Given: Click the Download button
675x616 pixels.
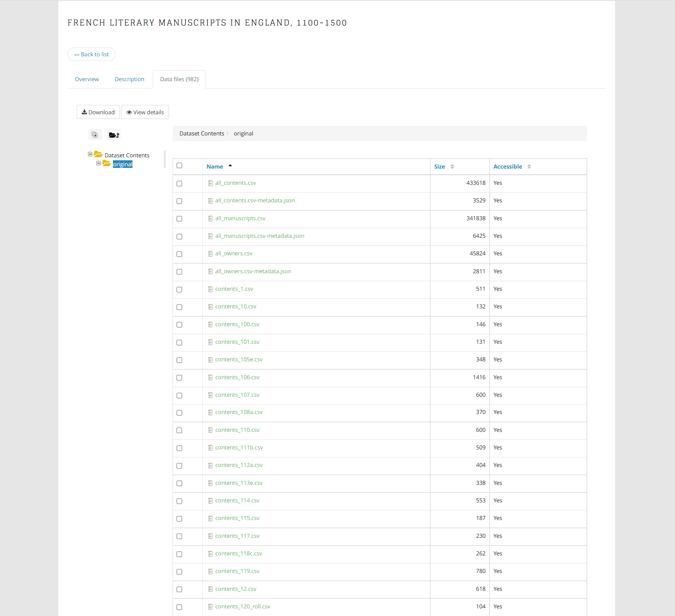Looking at the screenshot, I should [98, 112].
